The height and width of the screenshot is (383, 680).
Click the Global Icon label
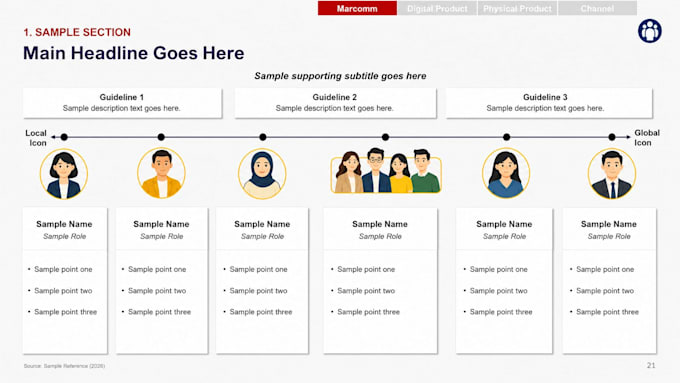647,137
